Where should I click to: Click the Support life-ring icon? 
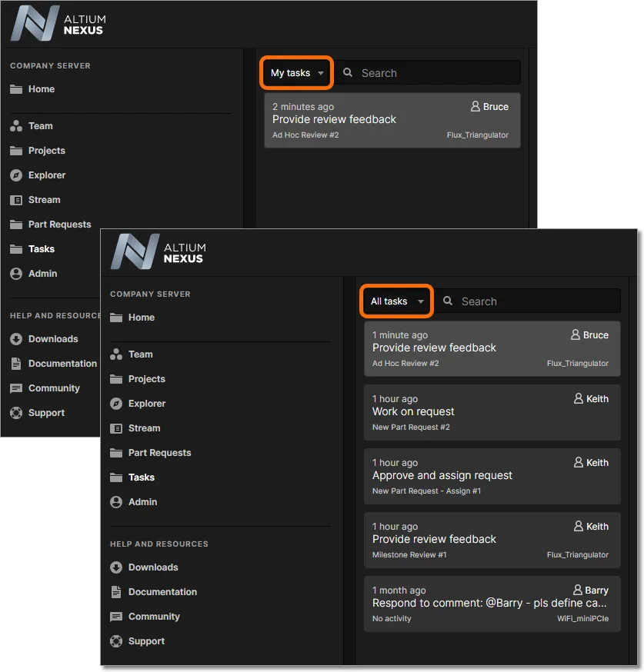(115, 641)
